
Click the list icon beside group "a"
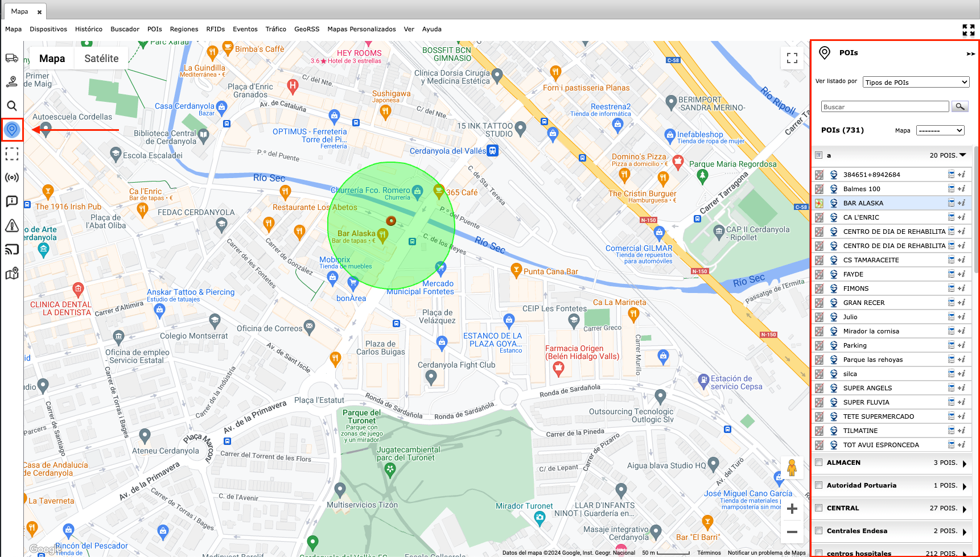click(x=818, y=155)
